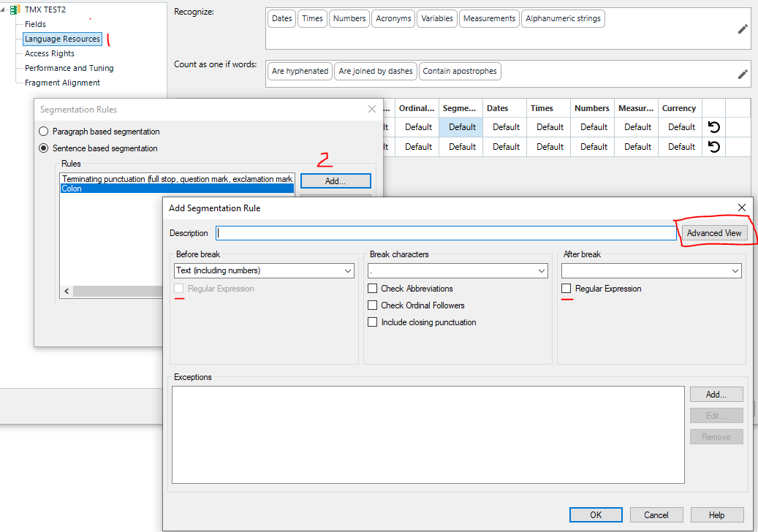Click Add button beside Exceptions list
This screenshot has width=758, height=532.
716,395
